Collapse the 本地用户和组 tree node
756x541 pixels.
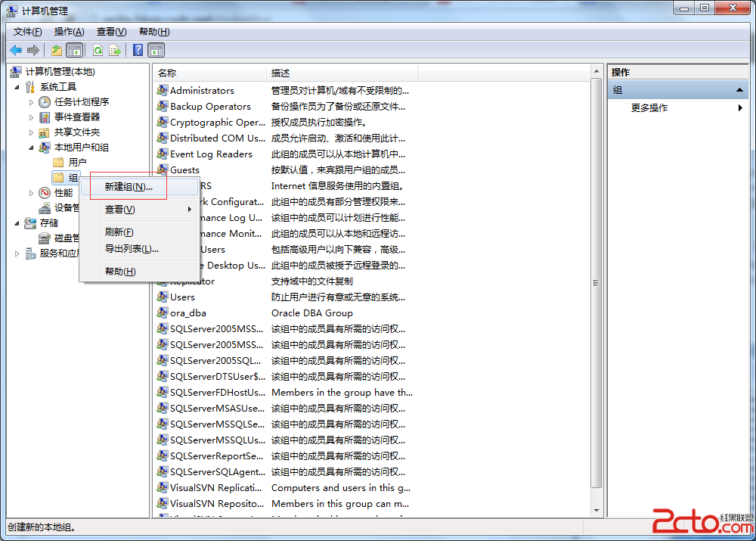pyautogui.click(x=31, y=148)
